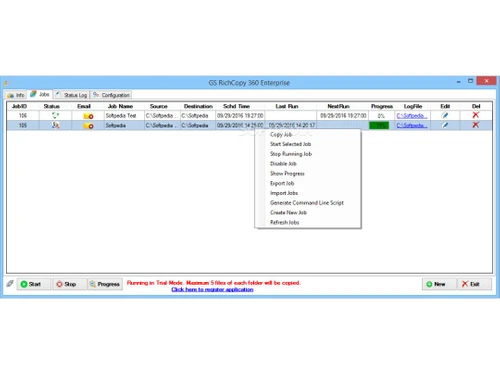Click Destination column header
This screenshot has height=375, width=500.
coord(198,106)
